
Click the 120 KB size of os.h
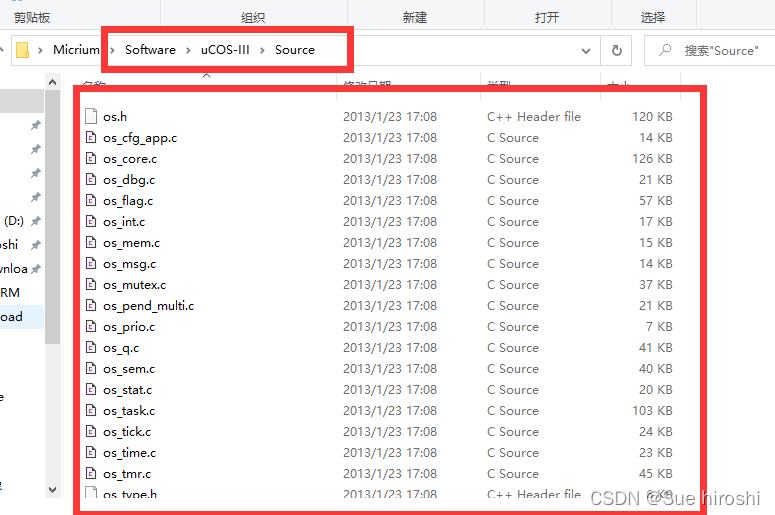point(652,117)
